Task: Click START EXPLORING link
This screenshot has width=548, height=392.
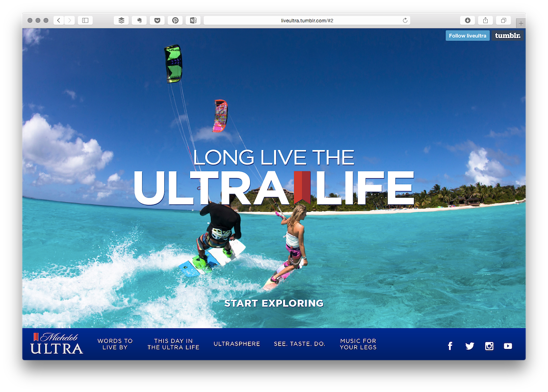Action: pos(274,303)
